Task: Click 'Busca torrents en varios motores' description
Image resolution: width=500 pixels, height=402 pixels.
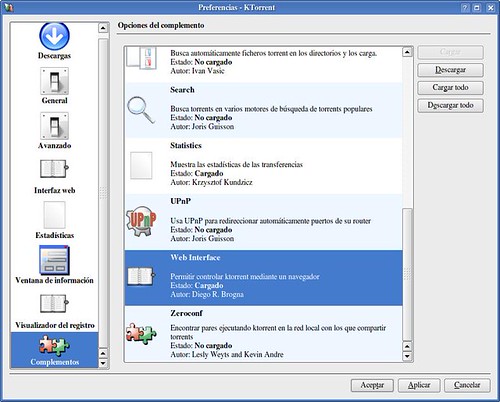Action: tap(271, 109)
